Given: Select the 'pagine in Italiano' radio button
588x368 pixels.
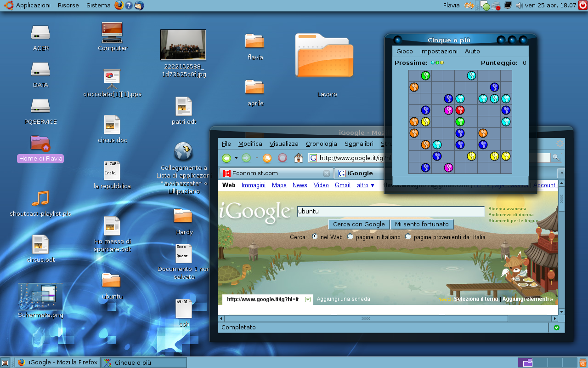Looking at the screenshot, I should [x=350, y=237].
